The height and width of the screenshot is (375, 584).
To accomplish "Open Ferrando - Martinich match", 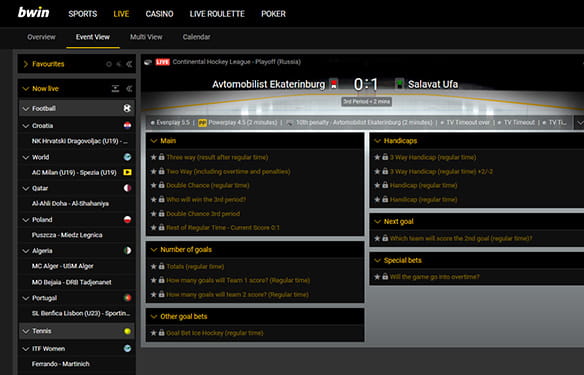I will 60,364.
